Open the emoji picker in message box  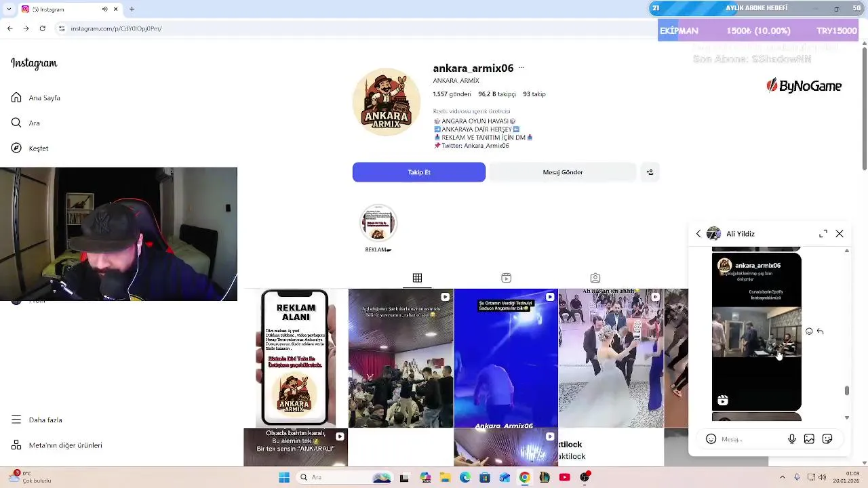pos(711,439)
